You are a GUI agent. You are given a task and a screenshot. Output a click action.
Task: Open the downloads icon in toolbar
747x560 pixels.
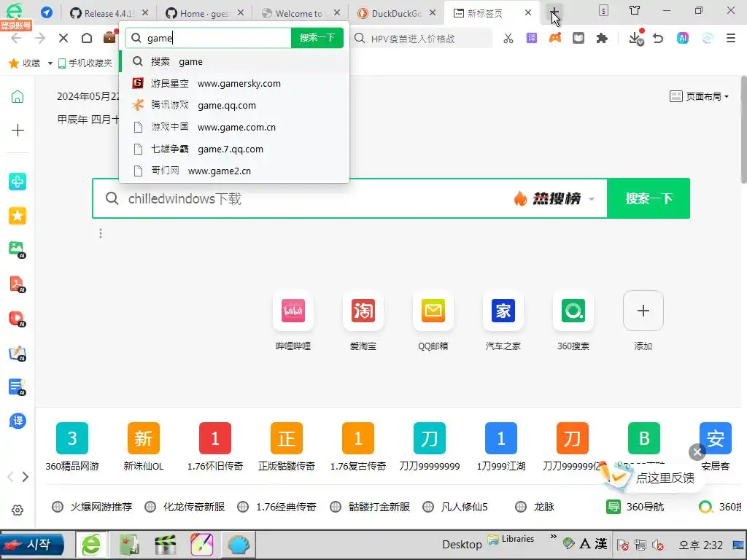[636, 38]
